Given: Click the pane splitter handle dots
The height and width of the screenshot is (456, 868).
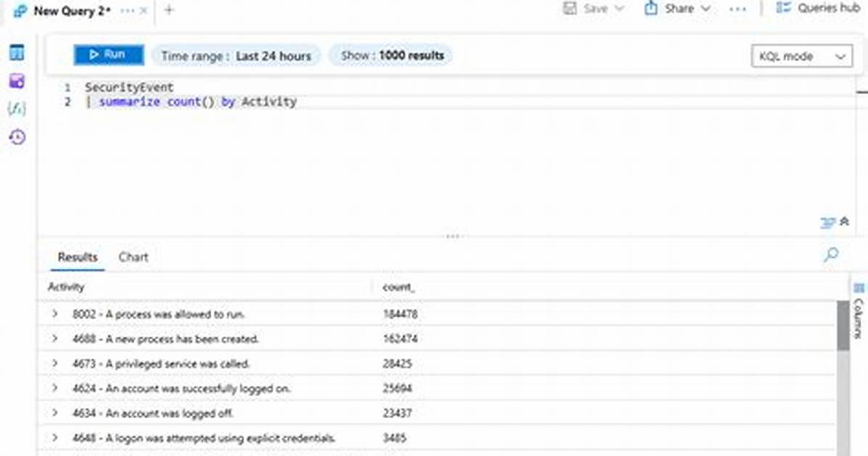Looking at the screenshot, I should [x=453, y=237].
